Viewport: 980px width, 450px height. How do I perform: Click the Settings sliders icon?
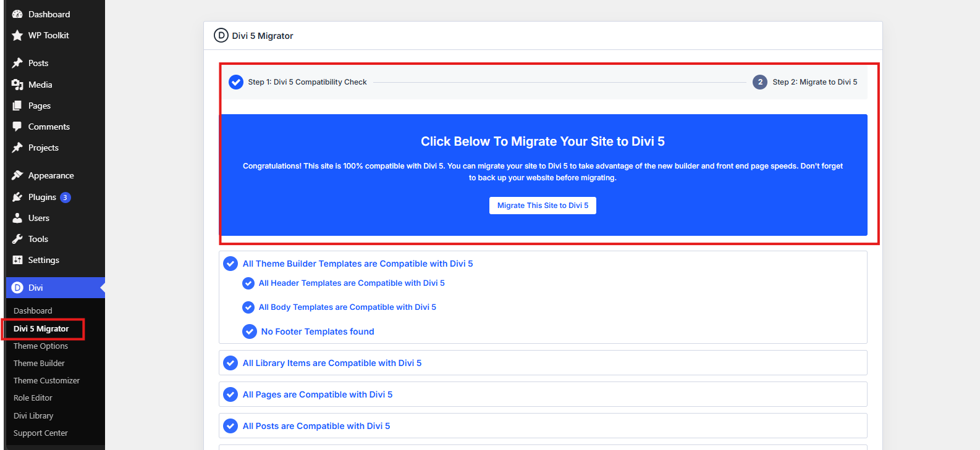pos(17,260)
